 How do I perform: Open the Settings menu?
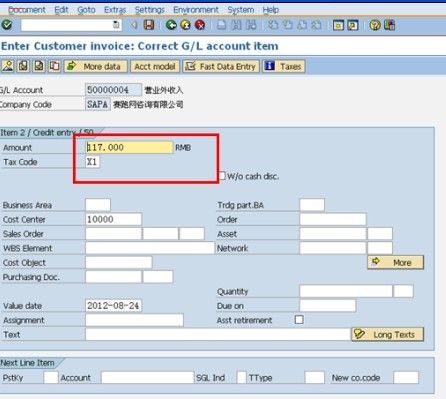150,10
